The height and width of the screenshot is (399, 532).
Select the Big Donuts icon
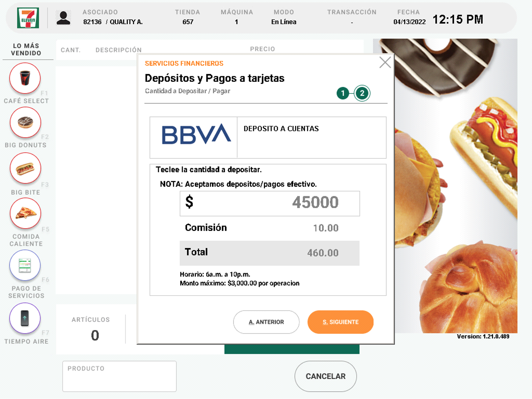click(x=25, y=122)
